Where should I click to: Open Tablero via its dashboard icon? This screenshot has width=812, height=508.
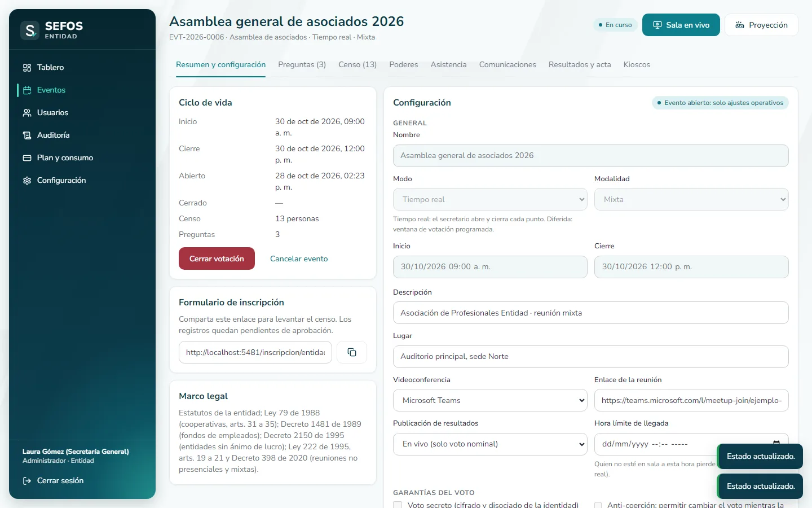pyautogui.click(x=27, y=68)
